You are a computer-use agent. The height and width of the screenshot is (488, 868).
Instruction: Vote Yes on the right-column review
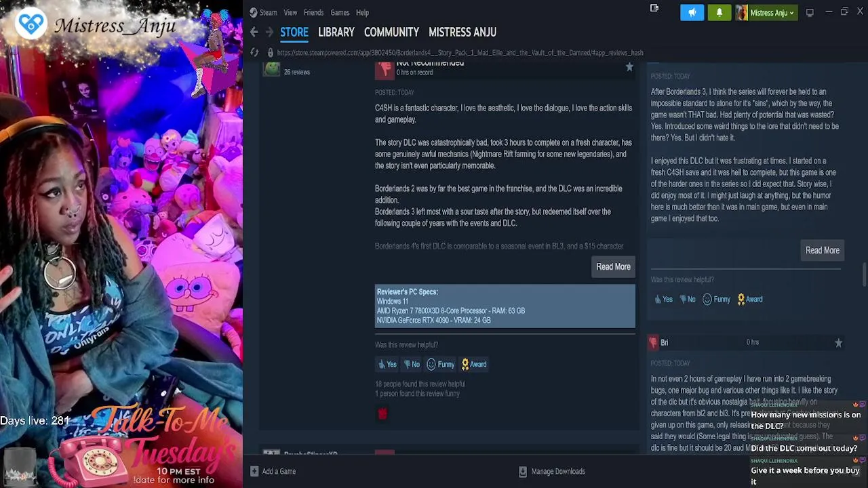pos(663,299)
